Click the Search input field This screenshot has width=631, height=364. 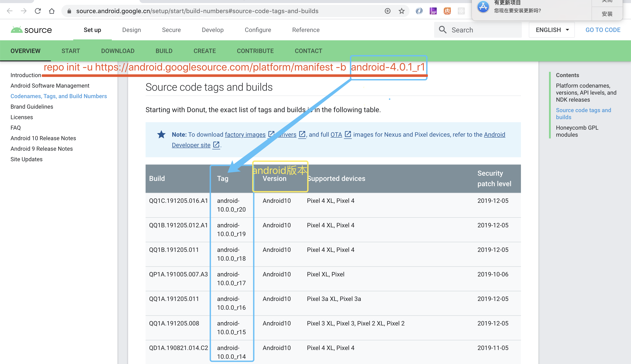point(478,30)
